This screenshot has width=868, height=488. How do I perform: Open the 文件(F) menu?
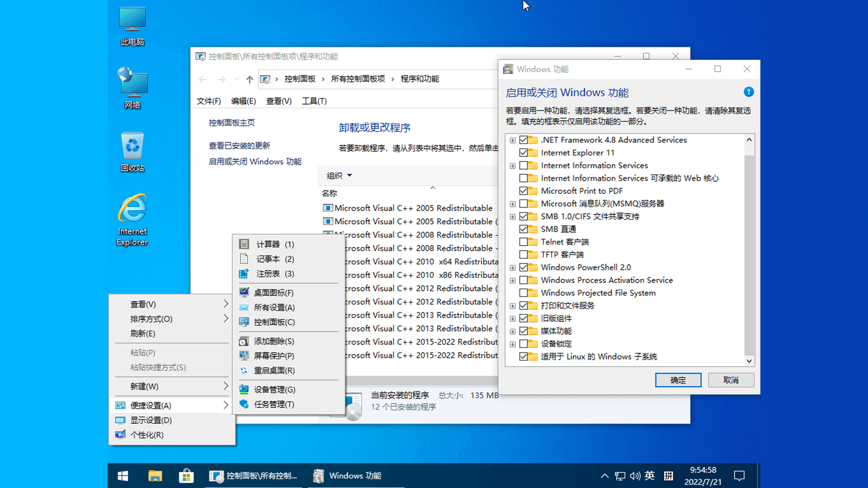[x=208, y=101]
